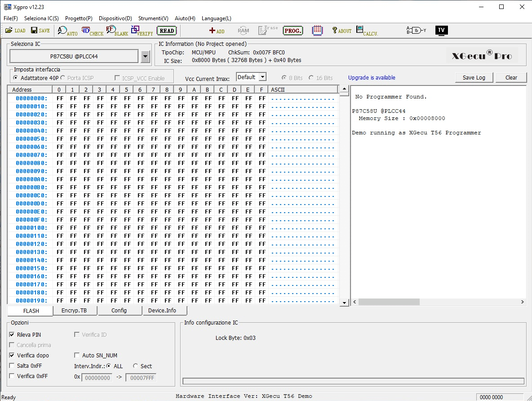
Task: Click P87C58U @PLCC44 chip selector
Action: click(74, 56)
